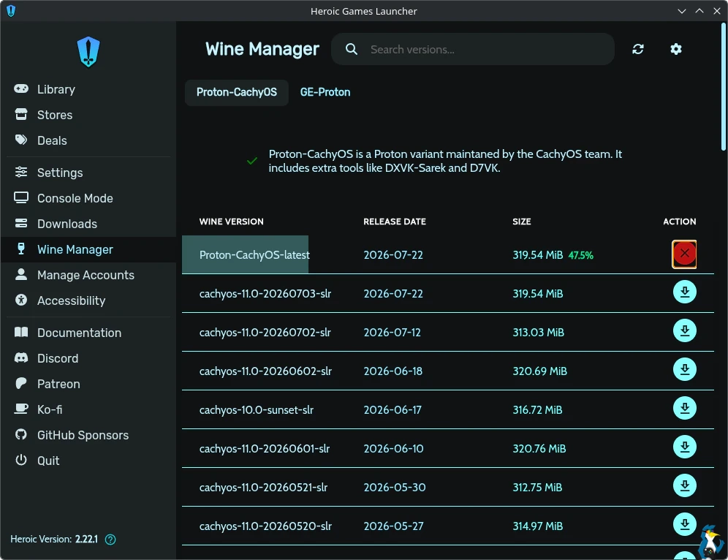Click the Wine Manager page heading
Screen dimensions: 728x560
pos(262,49)
